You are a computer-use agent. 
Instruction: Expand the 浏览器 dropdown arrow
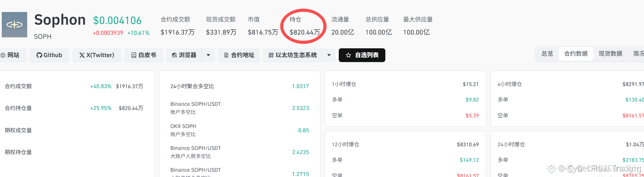point(208,55)
